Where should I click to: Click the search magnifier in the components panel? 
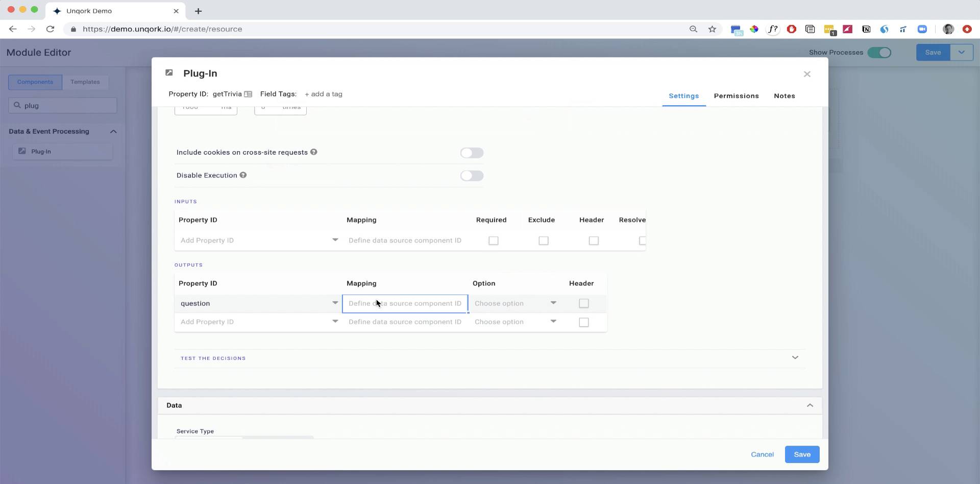click(18, 105)
